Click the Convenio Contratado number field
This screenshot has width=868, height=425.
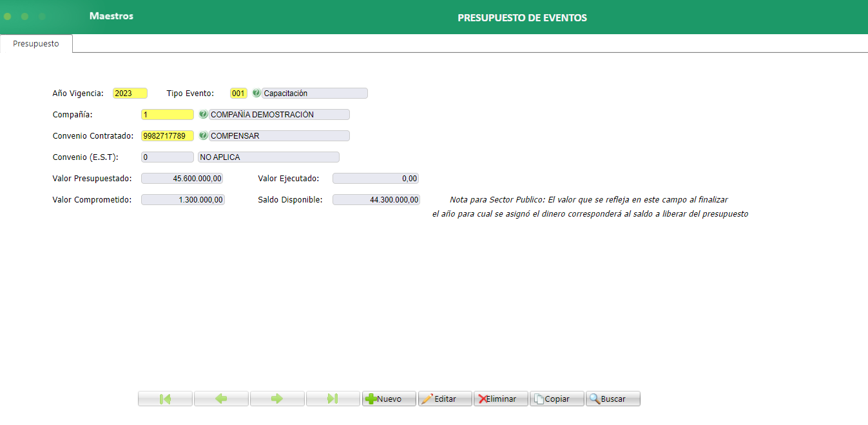point(168,135)
